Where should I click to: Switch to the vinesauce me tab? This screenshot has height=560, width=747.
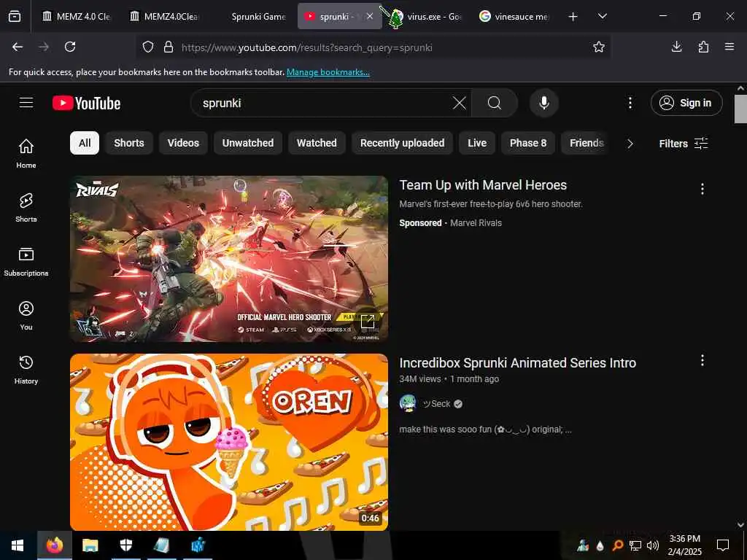point(515,16)
